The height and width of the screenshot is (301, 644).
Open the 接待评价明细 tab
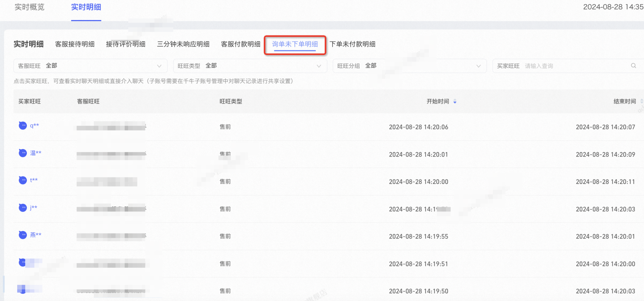[126, 44]
